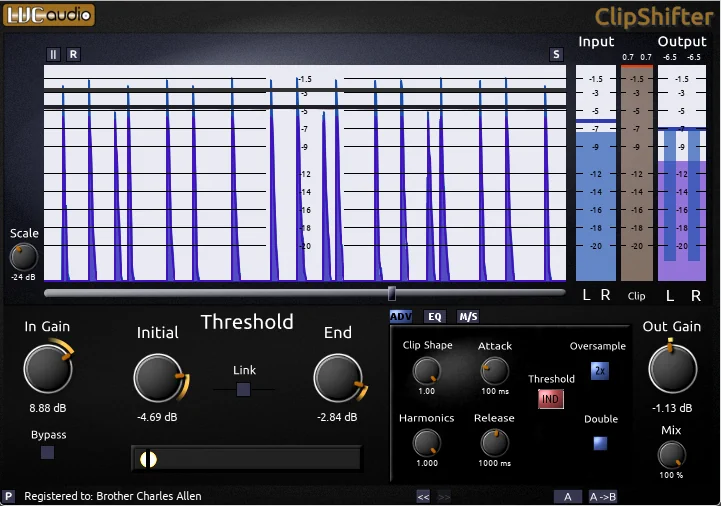Toggle the IND threshold button
The width and height of the screenshot is (721, 506).
550,399
